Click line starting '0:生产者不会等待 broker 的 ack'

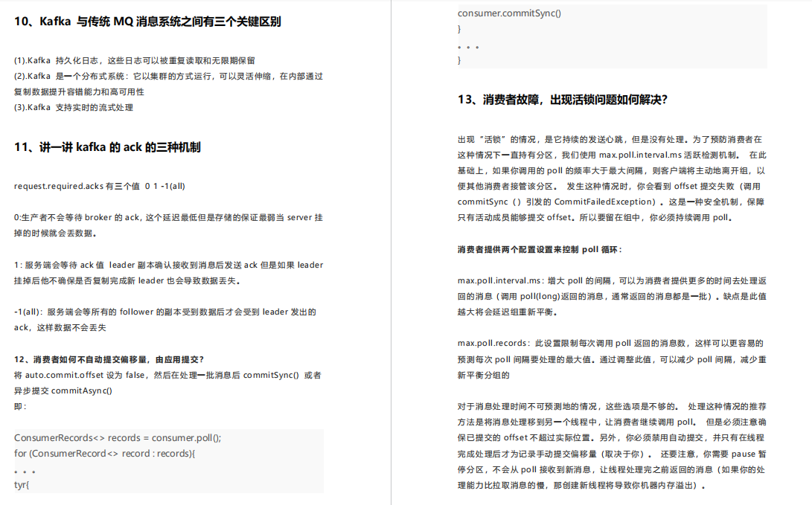[168, 218]
